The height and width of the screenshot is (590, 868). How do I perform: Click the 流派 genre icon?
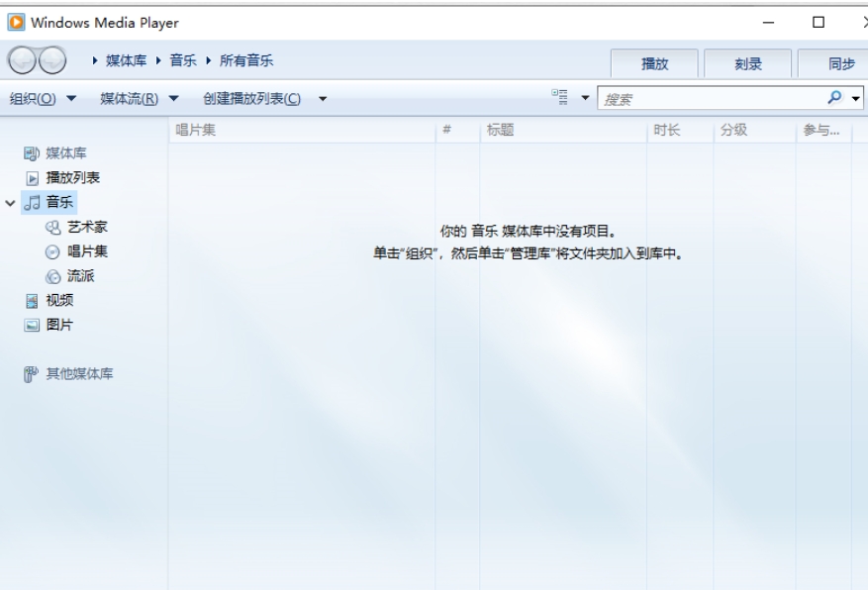[x=52, y=277]
